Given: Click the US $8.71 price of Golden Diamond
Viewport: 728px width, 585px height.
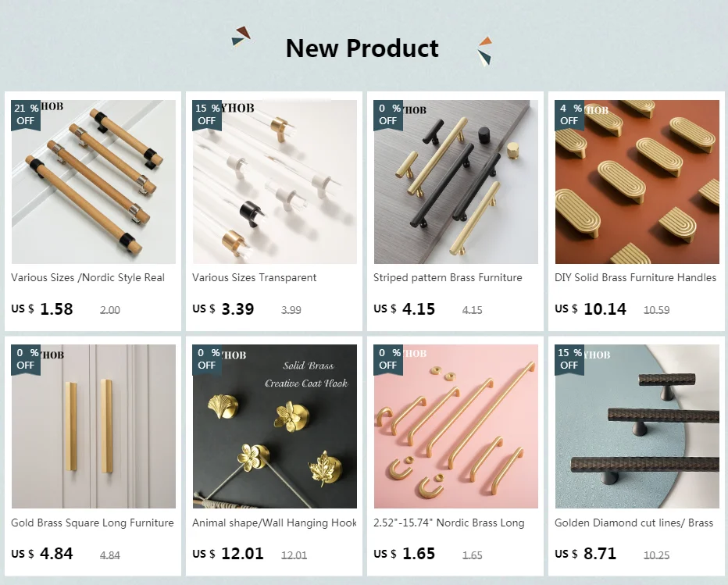Looking at the screenshot, I should coord(586,554).
